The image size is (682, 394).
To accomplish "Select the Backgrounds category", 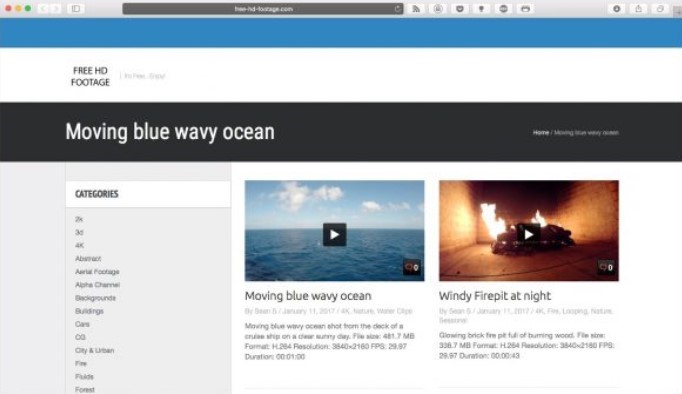I will click(x=95, y=298).
